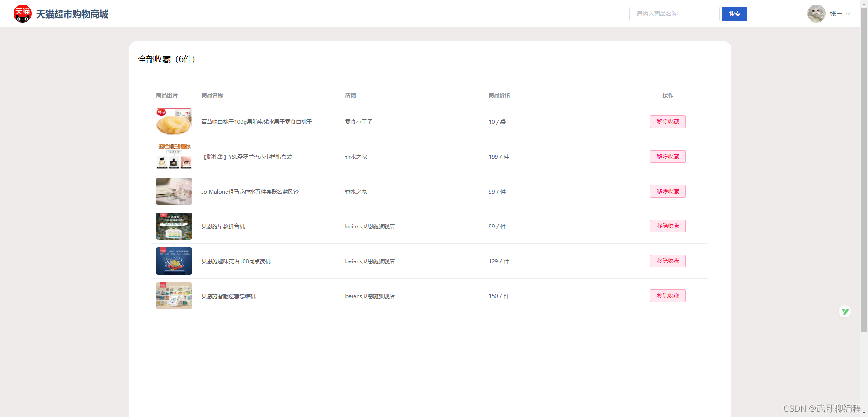This screenshot has height=417, width=868.
Task: Click the 祖马龙香水 product thumbnail
Action: (x=174, y=191)
